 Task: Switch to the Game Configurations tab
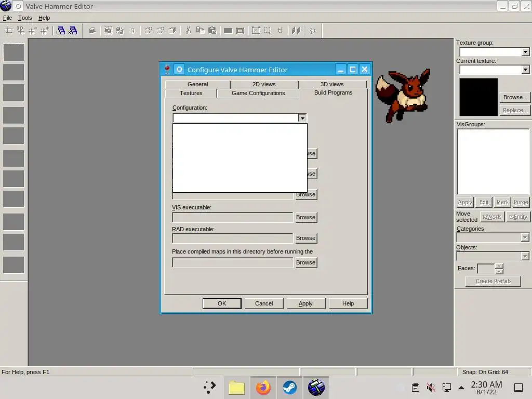258,93
